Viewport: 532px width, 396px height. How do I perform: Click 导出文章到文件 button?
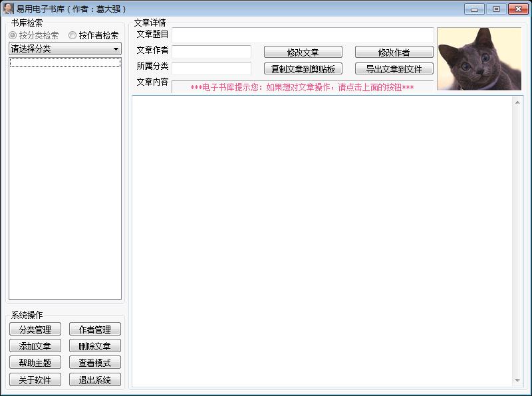tap(394, 69)
